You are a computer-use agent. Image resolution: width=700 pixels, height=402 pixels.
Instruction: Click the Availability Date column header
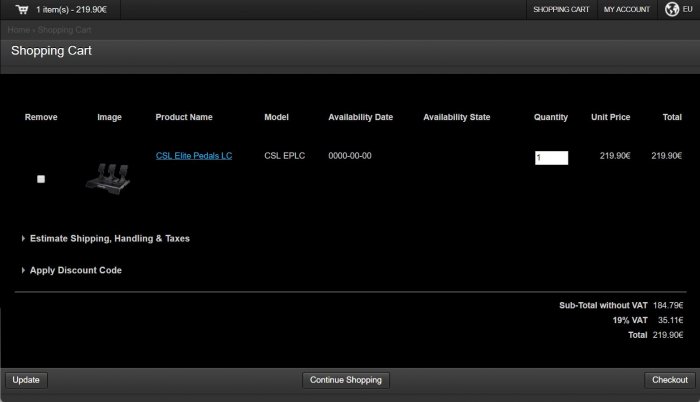pyautogui.click(x=360, y=117)
